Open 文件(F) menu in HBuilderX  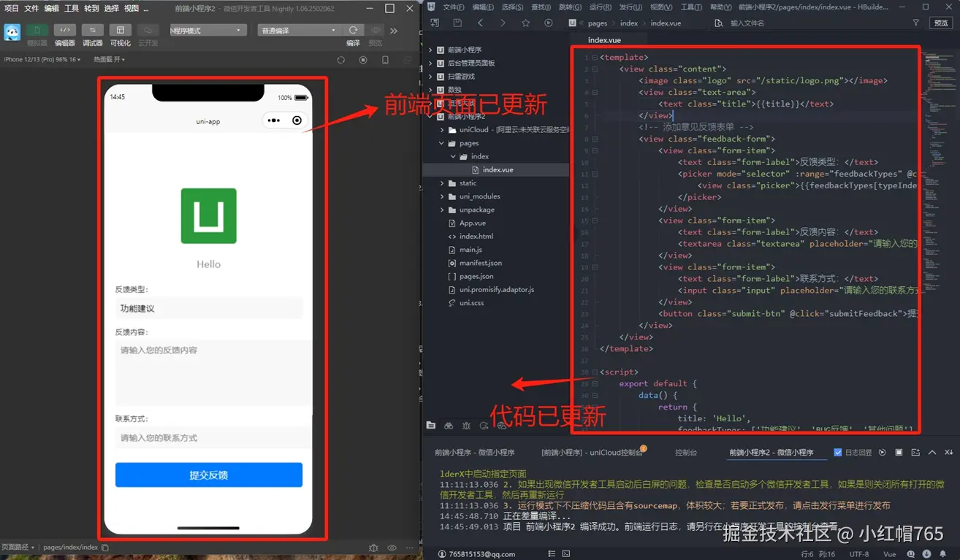pyautogui.click(x=453, y=7)
